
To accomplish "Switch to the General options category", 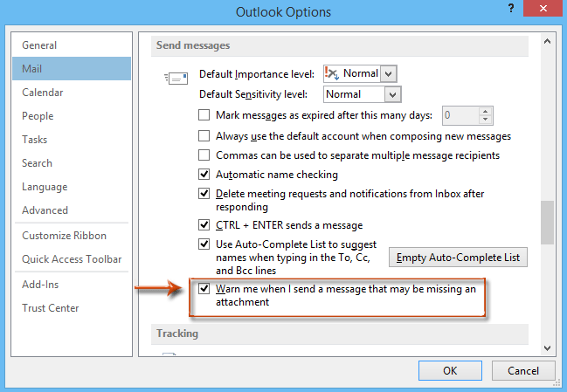I will (x=39, y=45).
